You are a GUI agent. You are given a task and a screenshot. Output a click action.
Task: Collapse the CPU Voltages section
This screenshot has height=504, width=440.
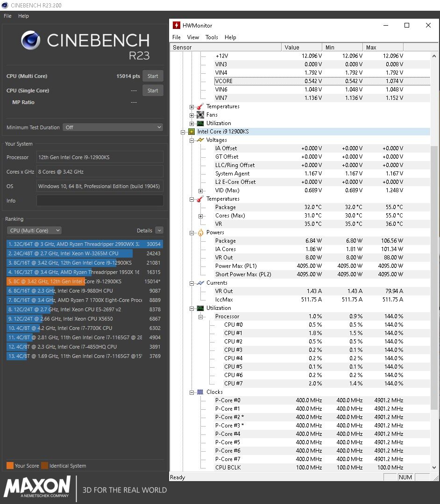[x=192, y=140]
